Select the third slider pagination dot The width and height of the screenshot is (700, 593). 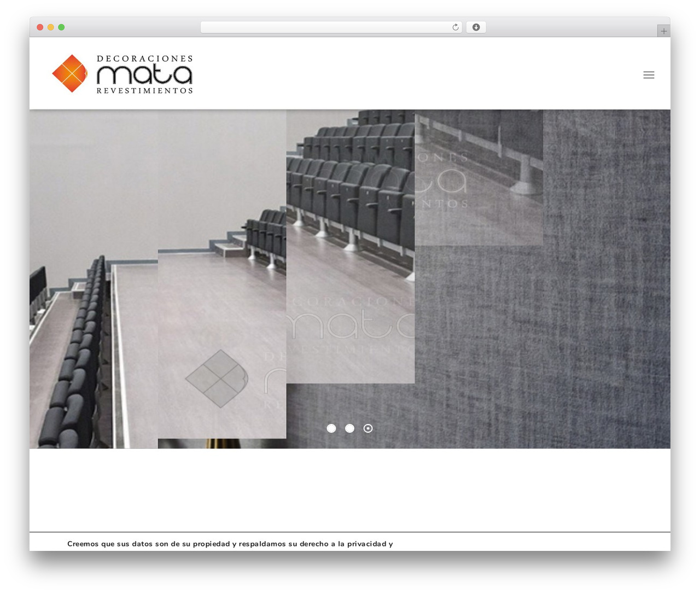(368, 428)
